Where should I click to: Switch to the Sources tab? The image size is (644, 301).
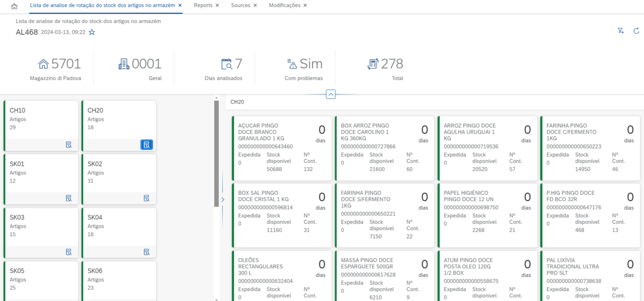(240, 5)
